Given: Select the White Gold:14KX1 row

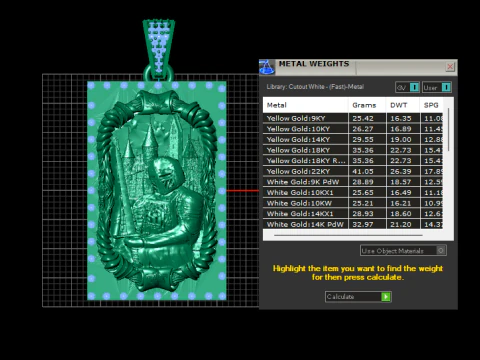Looking at the screenshot, I should tap(353, 214).
